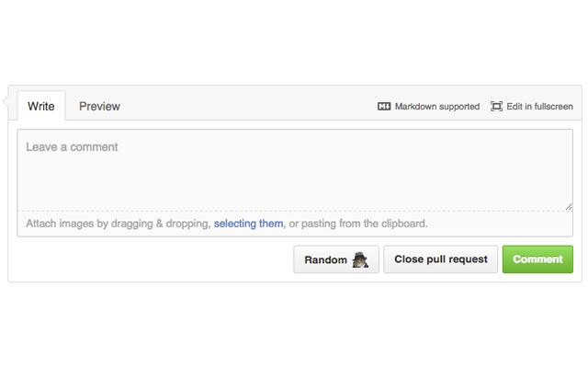Focus the Leave a comment text area
588x368 pixels.
point(295,170)
